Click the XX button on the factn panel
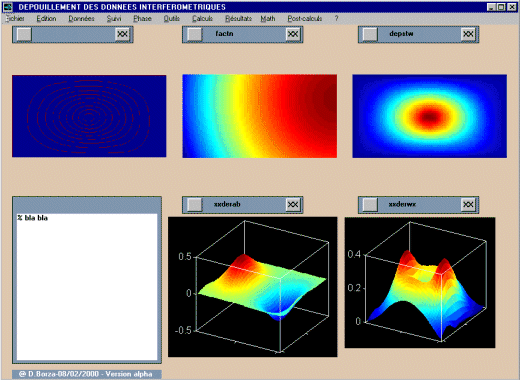This screenshot has height=380, width=520. point(293,34)
